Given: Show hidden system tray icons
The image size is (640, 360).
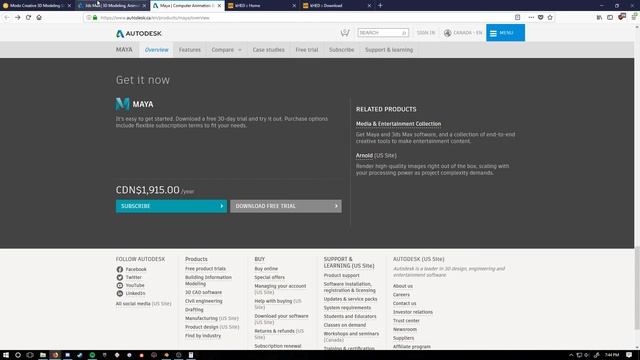Looking at the screenshot, I should tap(571, 355).
